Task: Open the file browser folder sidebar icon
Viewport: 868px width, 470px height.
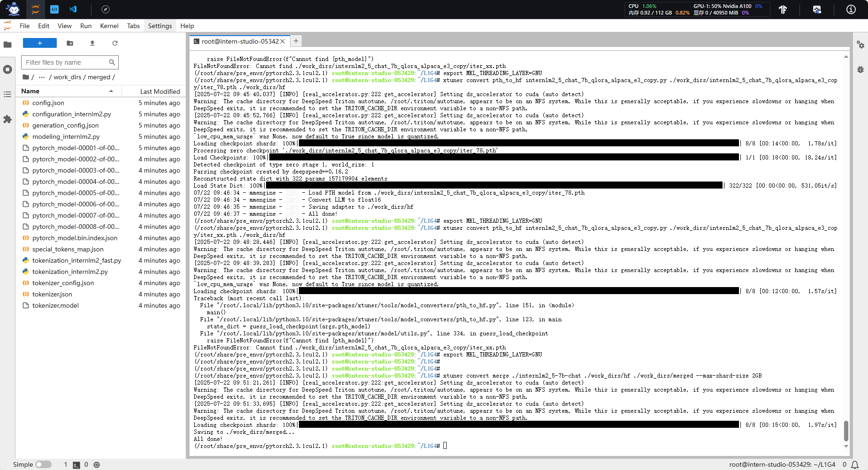Action: point(8,45)
